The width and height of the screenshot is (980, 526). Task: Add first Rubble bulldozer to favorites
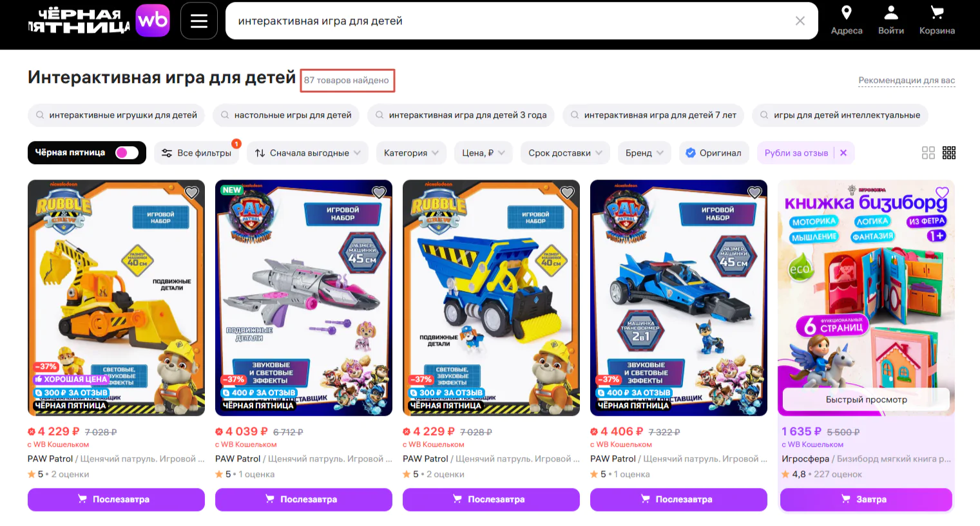(x=191, y=193)
